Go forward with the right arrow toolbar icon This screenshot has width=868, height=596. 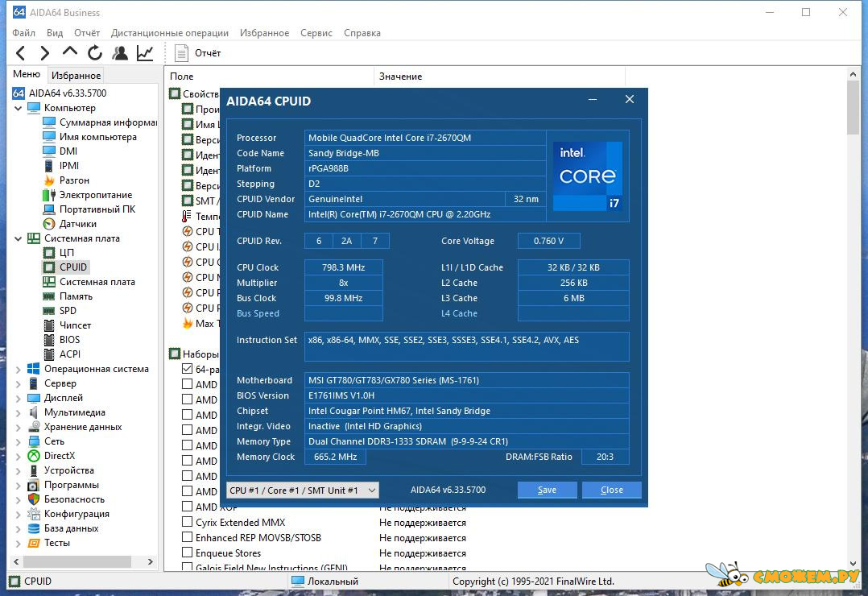[x=45, y=53]
